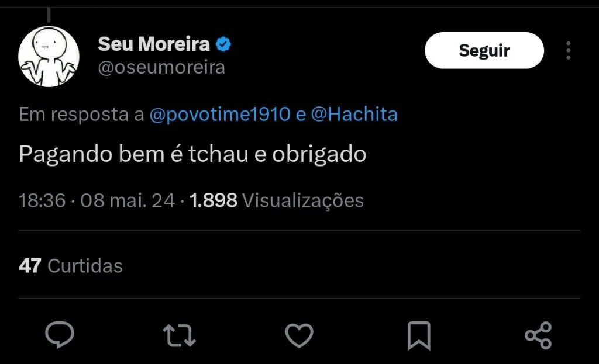Click the Seu Moreira display name
This screenshot has height=364, width=599.
click(x=154, y=44)
